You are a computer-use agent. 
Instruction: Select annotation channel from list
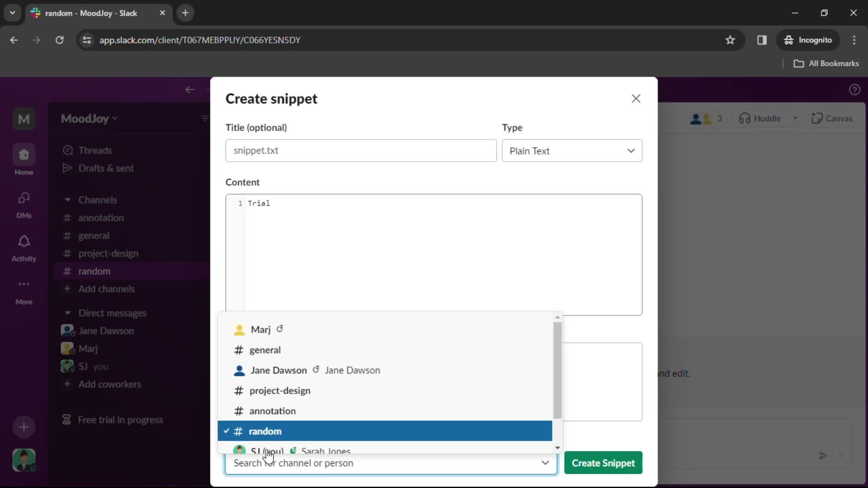tap(272, 411)
